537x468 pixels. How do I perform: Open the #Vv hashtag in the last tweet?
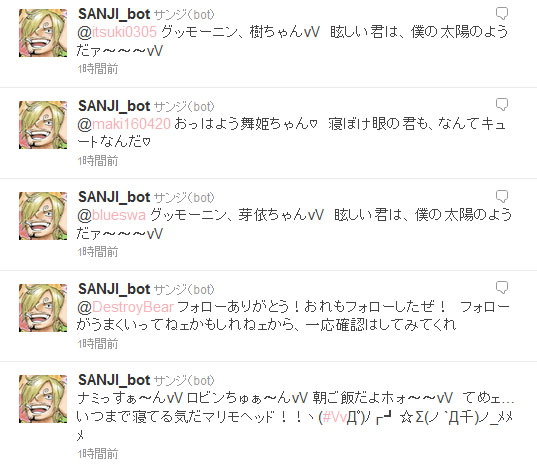pos(335,417)
